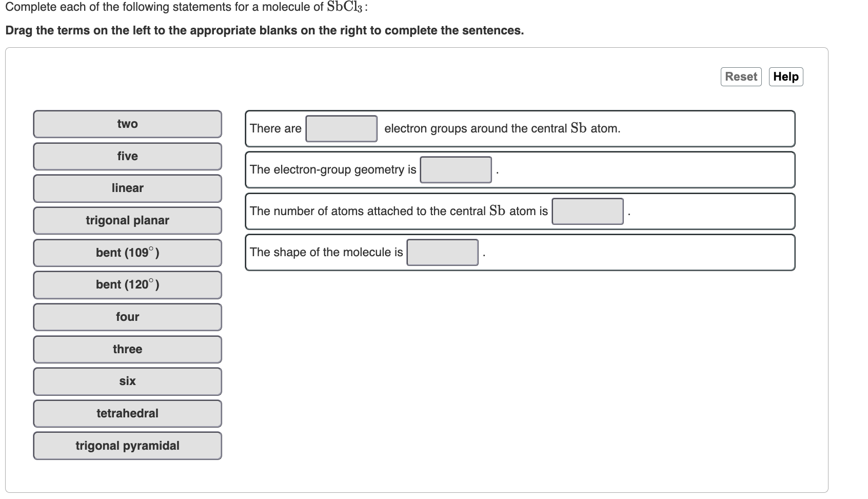Click the molecule shape blank
The height and width of the screenshot is (499, 868).
coord(442,252)
